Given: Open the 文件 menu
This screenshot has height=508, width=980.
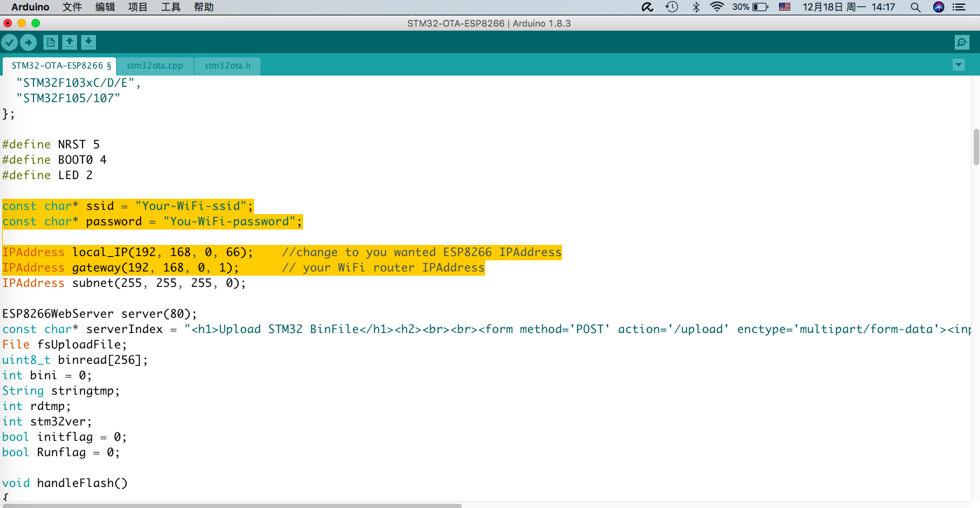Looking at the screenshot, I should coord(72,7).
